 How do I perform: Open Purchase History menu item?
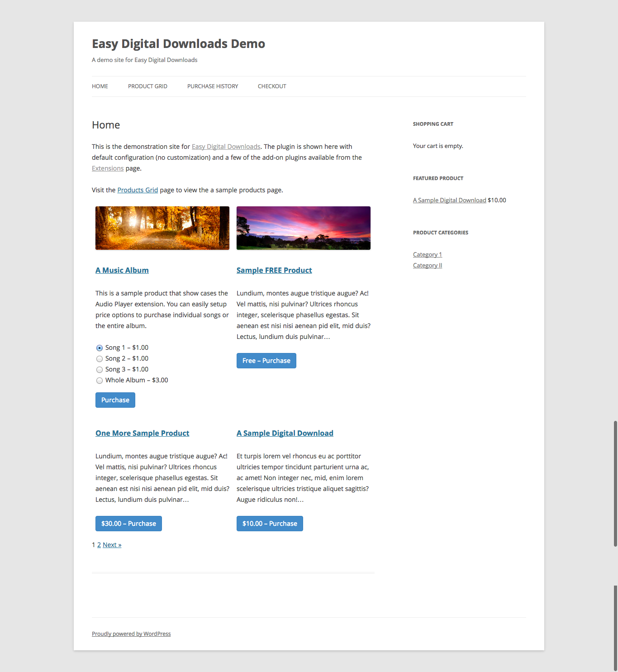click(213, 86)
